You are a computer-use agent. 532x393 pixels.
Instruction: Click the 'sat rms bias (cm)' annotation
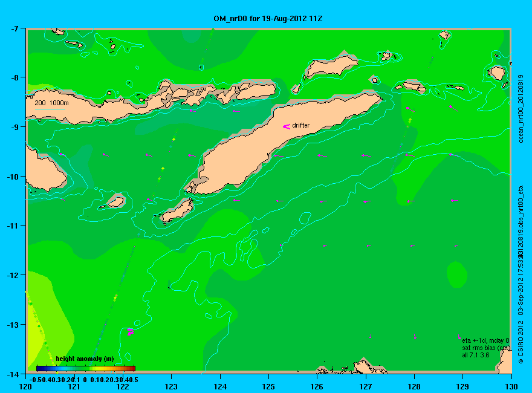click(x=485, y=348)
